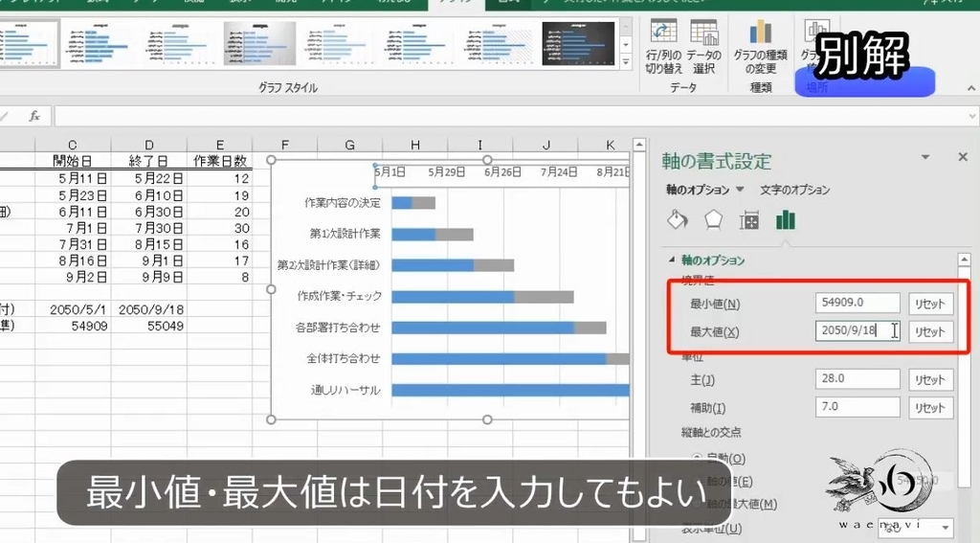Collapse the ribbon chevron

[x=970, y=88]
